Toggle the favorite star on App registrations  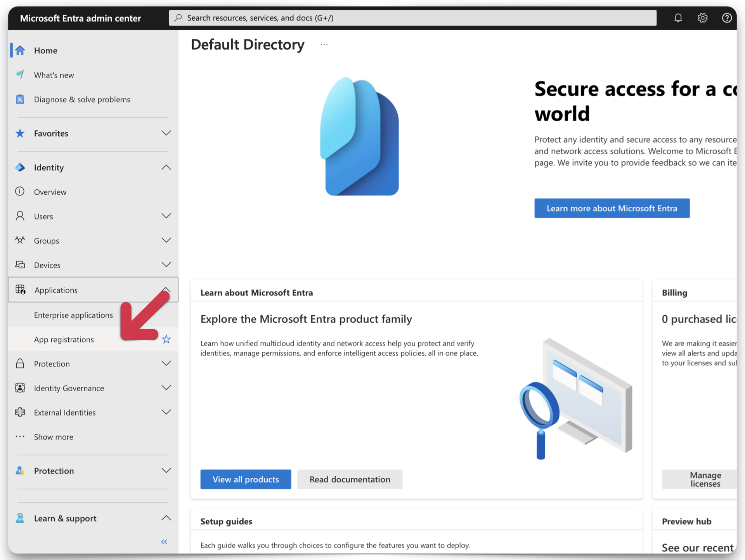(x=166, y=339)
